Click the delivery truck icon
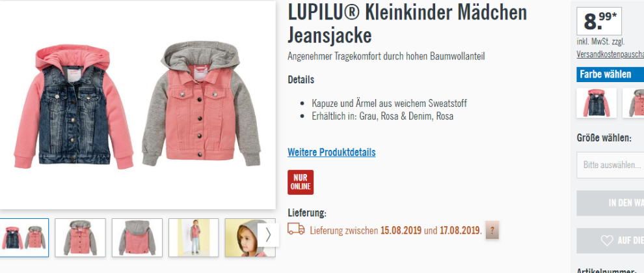This screenshot has height=273, width=644. click(296, 229)
